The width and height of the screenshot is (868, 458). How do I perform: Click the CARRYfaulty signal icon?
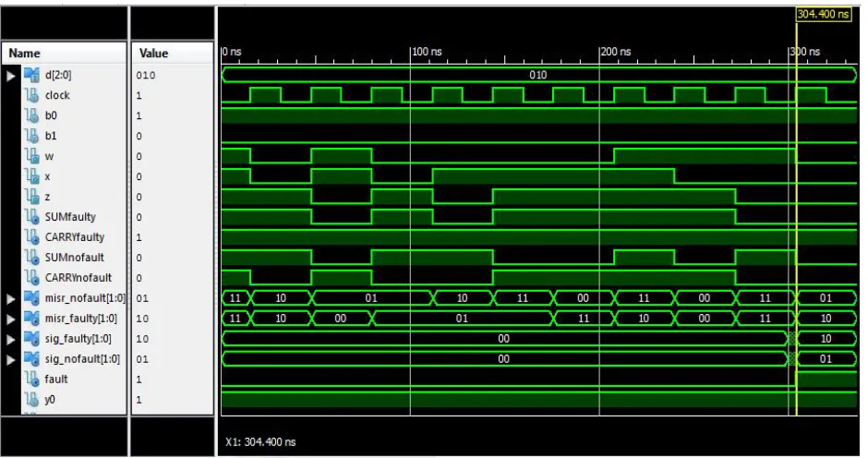pos(31,237)
